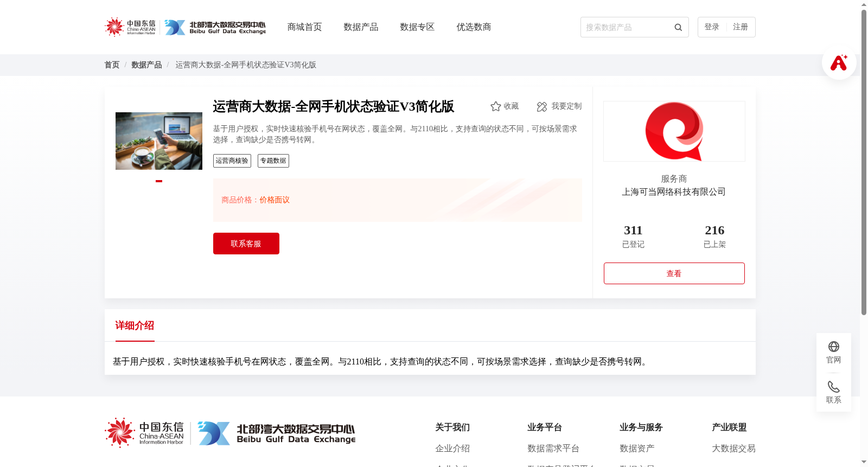Click the red carousel indicator under the thumbnail
This screenshot has height=467, width=868.
click(x=159, y=181)
